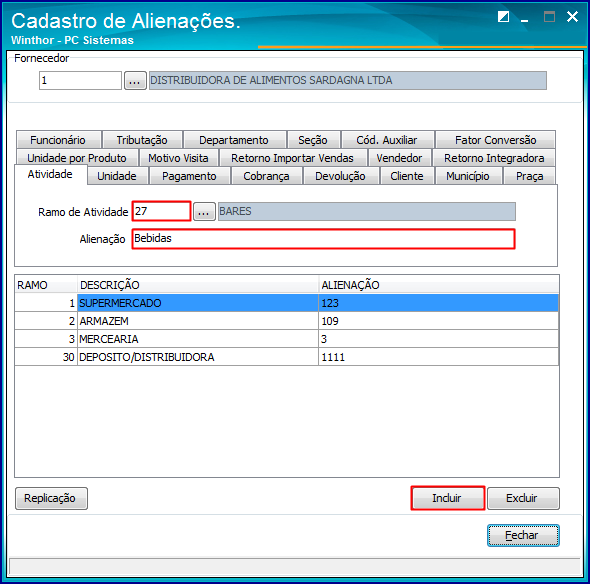
Task: Go to the Devolução tab
Action: pyautogui.click(x=341, y=176)
